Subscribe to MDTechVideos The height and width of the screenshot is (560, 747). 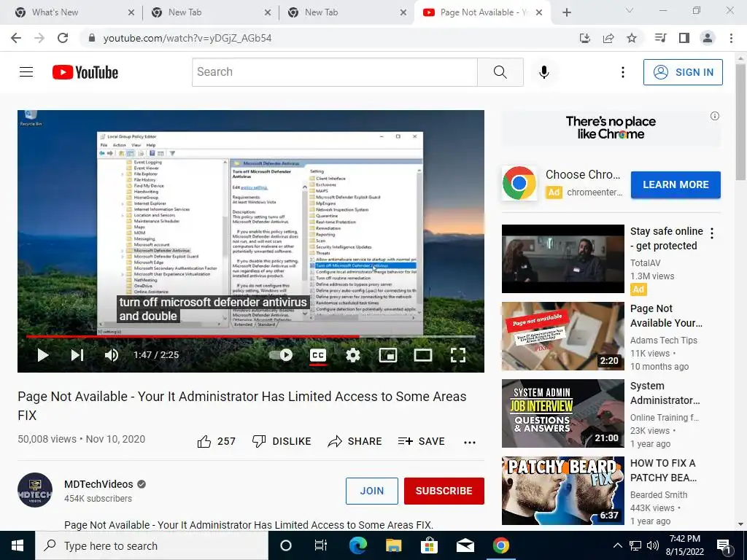[444, 491]
